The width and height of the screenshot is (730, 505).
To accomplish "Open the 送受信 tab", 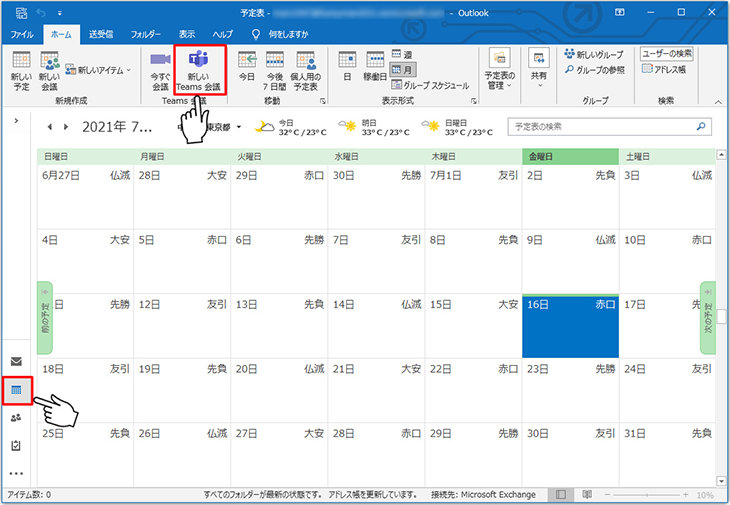I will tap(101, 34).
